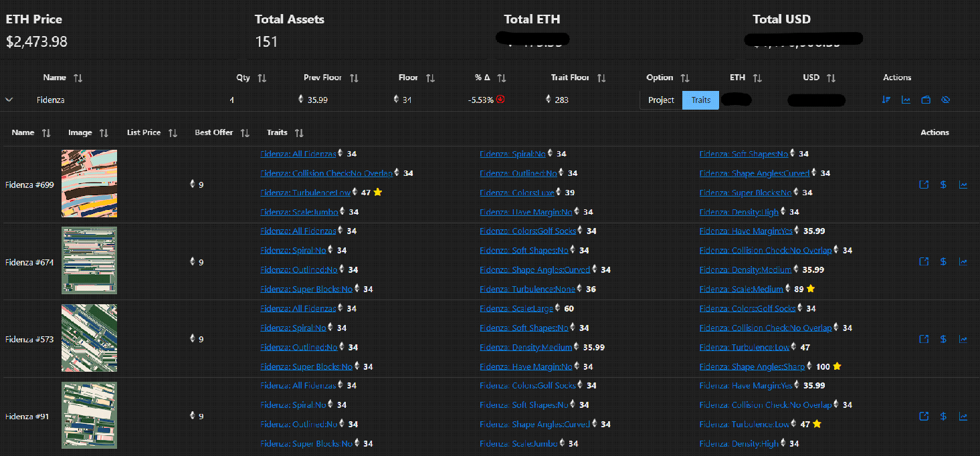Select the Traits valuation option

(700, 100)
